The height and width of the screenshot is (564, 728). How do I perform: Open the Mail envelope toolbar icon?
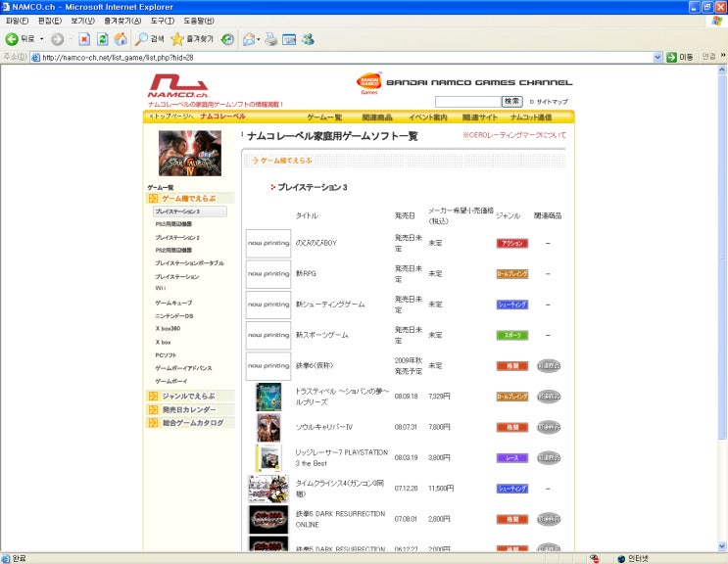click(x=249, y=39)
